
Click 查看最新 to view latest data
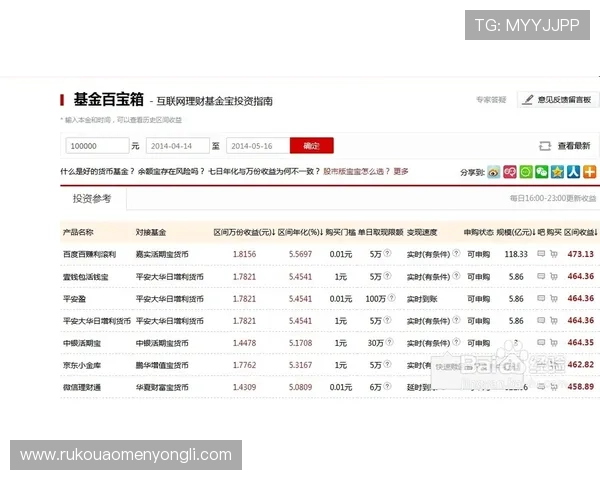pyautogui.click(x=574, y=146)
